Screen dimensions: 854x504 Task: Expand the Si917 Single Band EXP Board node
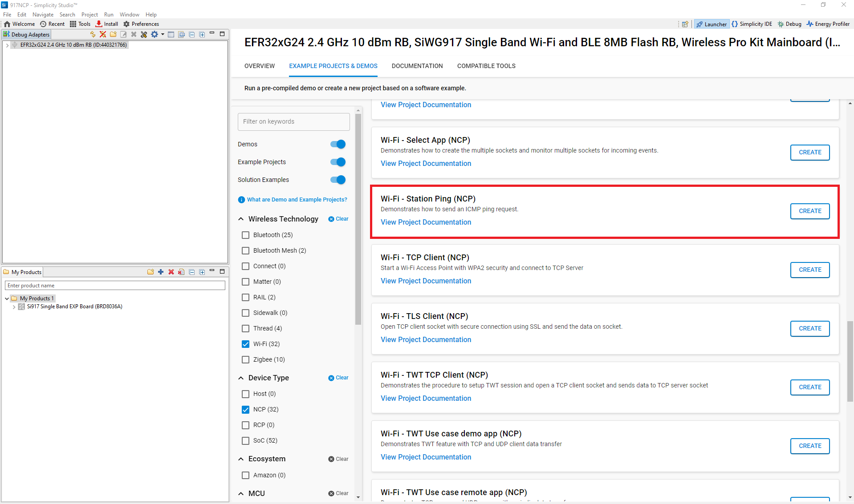14,306
